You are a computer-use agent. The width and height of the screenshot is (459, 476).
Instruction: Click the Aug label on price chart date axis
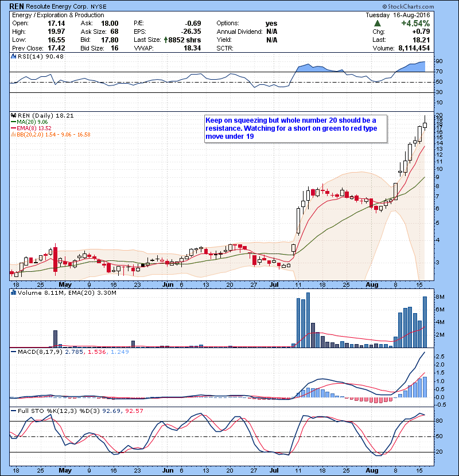tap(372, 284)
